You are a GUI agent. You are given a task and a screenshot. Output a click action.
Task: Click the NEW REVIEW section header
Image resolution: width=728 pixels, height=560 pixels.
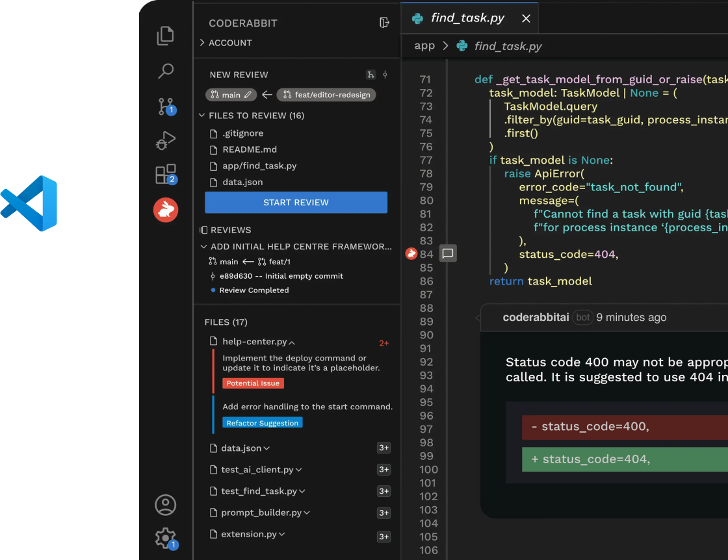click(239, 75)
